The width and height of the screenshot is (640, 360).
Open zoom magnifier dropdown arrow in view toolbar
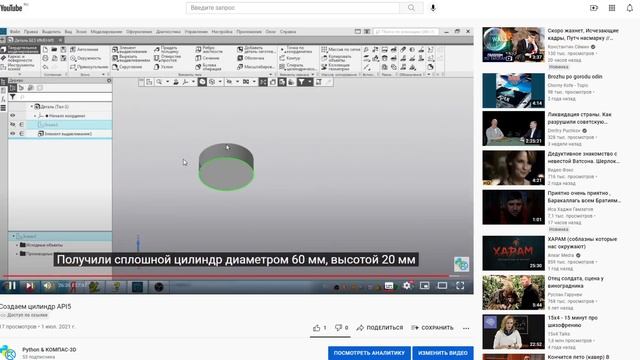(167, 82)
